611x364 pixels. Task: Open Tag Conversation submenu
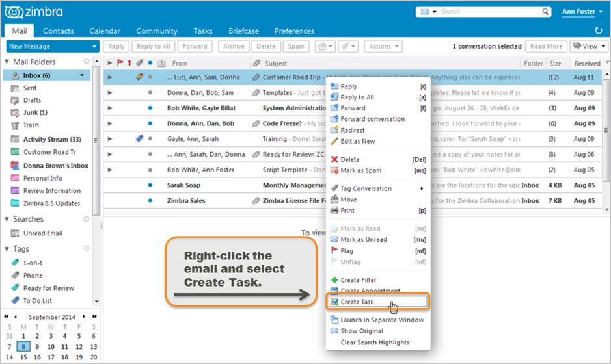(377, 188)
